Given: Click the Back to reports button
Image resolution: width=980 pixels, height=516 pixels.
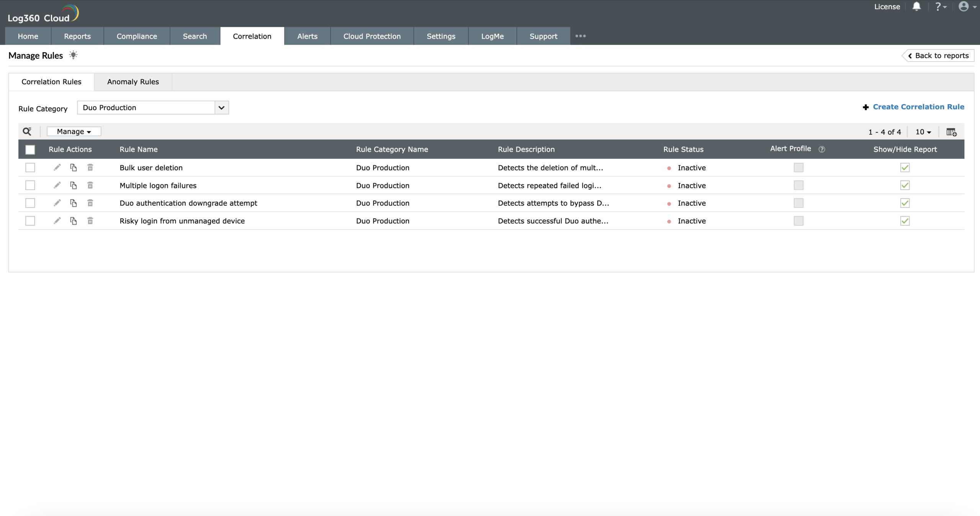Looking at the screenshot, I should pos(938,56).
